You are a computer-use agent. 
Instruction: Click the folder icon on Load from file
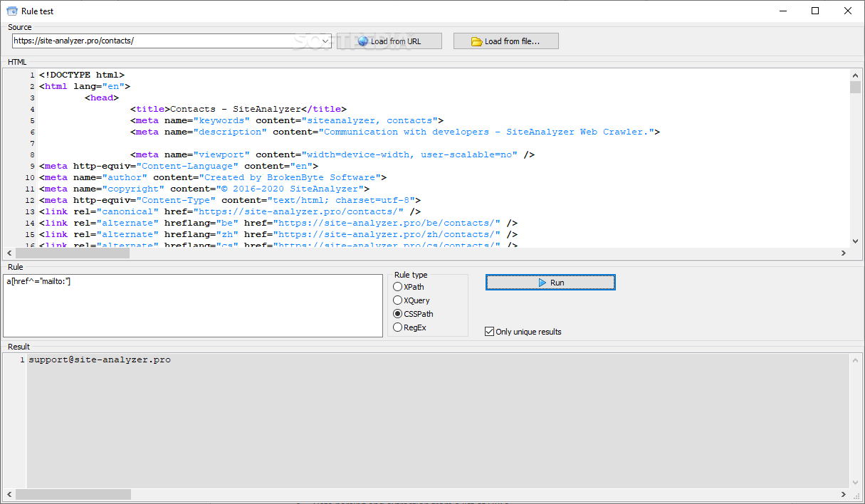[x=477, y=41]
